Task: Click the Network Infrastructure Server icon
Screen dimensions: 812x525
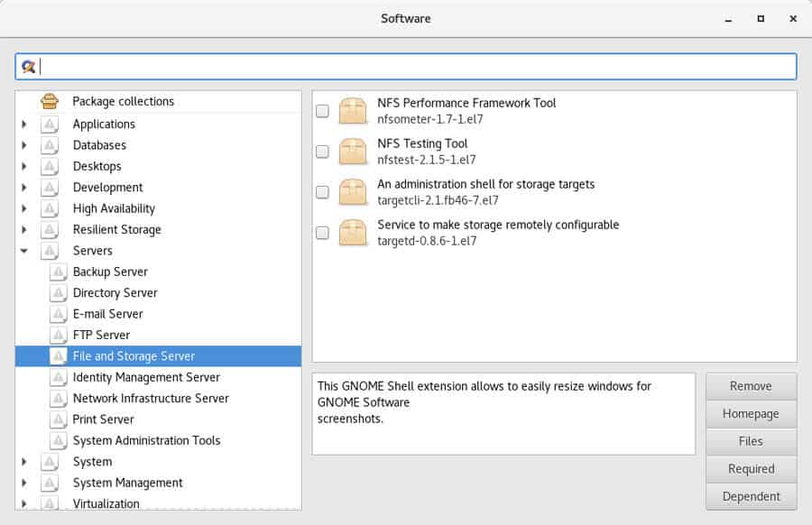Action: point(59,398)
